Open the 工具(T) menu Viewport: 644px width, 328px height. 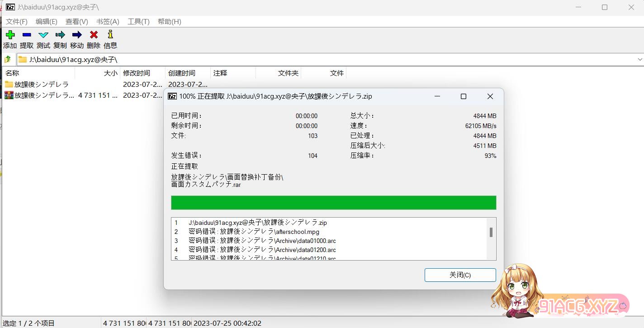[x=138, y=22]
